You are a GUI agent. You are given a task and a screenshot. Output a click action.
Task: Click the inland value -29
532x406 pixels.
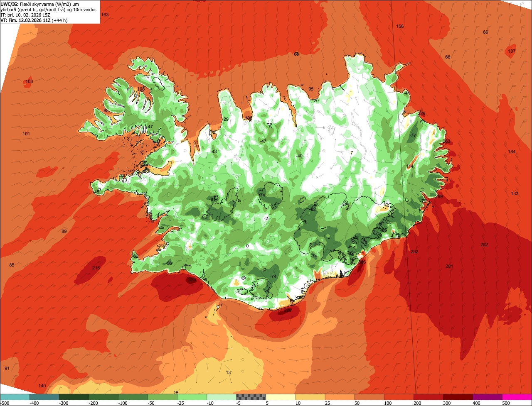[225, 119]
